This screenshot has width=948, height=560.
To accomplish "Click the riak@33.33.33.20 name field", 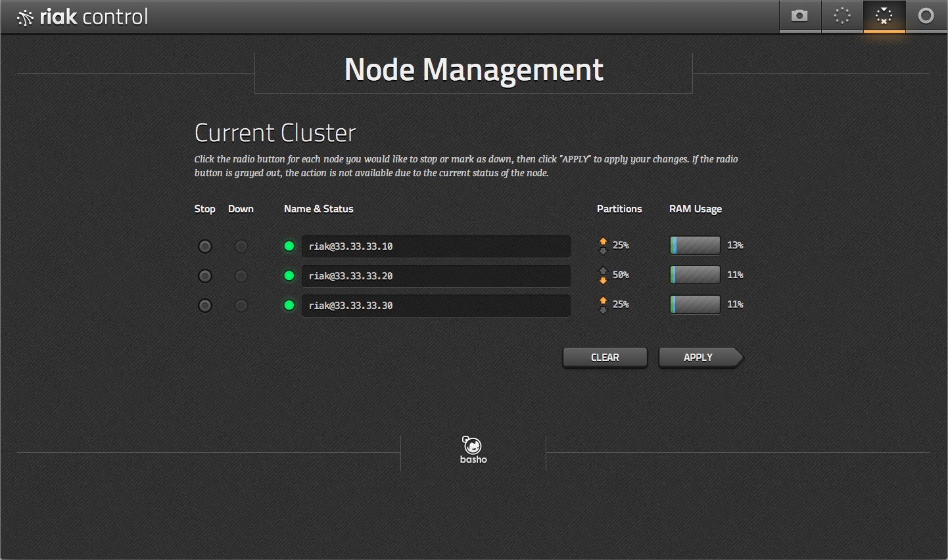I will (x=435, y=276).
